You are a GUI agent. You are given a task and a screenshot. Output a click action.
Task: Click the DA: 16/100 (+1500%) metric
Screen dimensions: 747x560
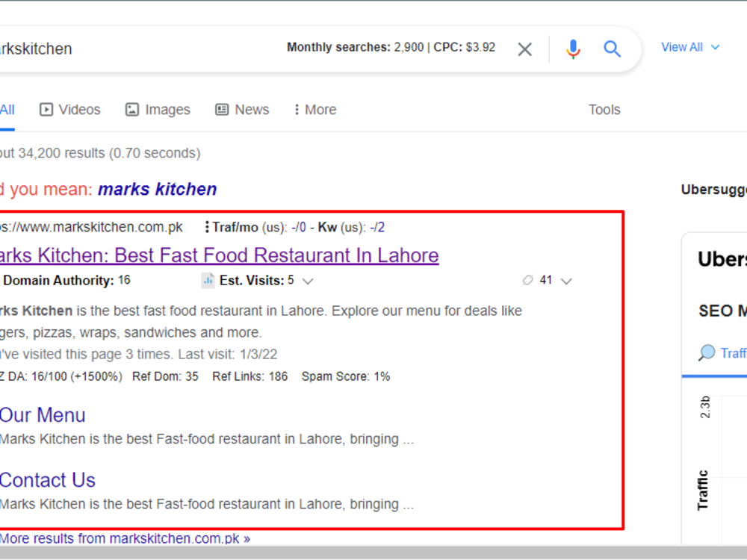65,376
